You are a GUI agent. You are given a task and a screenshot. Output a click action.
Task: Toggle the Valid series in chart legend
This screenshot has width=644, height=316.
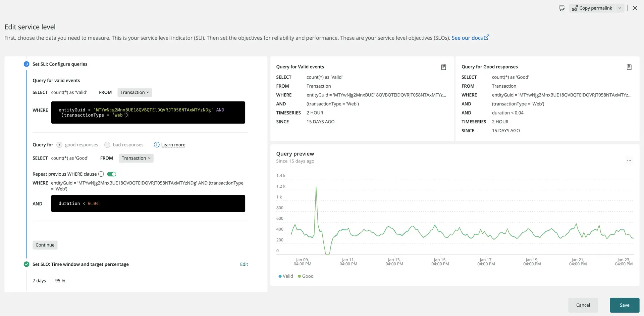pyautogui.click(x=286, y=276)
